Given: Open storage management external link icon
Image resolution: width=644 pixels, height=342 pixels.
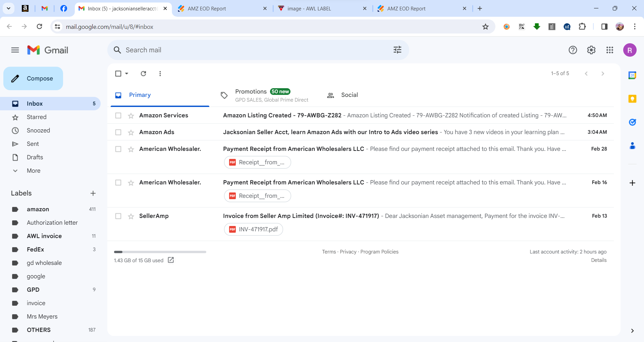Looking at the screenshot, I should click(171, 260).
